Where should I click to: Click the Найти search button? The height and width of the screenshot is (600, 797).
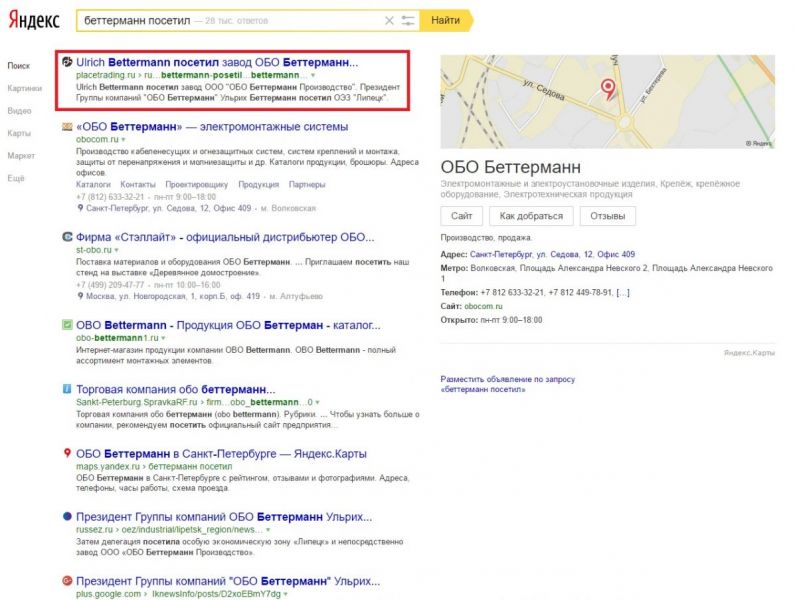446,20
